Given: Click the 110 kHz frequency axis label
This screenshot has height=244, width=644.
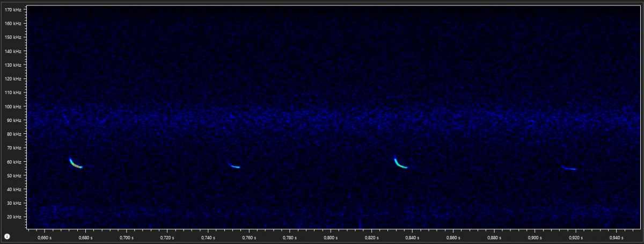Looking at the screenshot, I should pyautogui.click(x=12, y=92).
